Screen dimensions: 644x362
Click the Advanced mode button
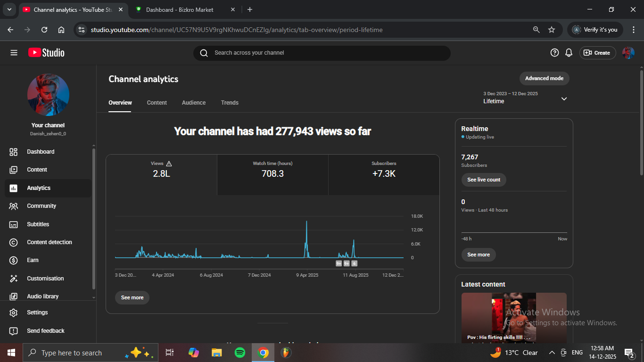click(x=544, y=78)
